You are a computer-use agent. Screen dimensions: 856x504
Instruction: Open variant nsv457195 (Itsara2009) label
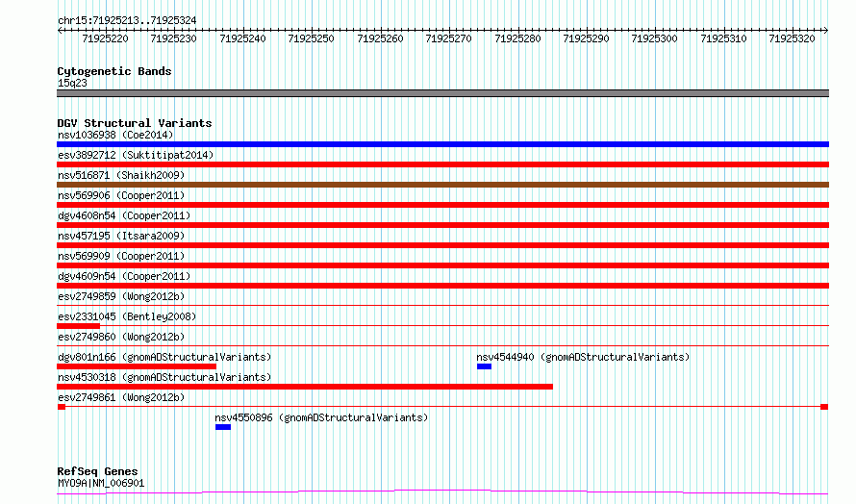pos(121,236)
